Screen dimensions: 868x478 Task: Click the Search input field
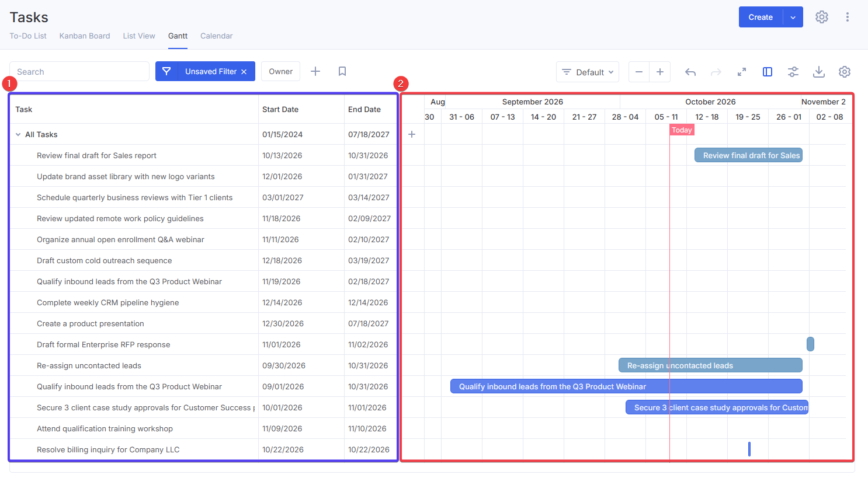click(79, 71)
